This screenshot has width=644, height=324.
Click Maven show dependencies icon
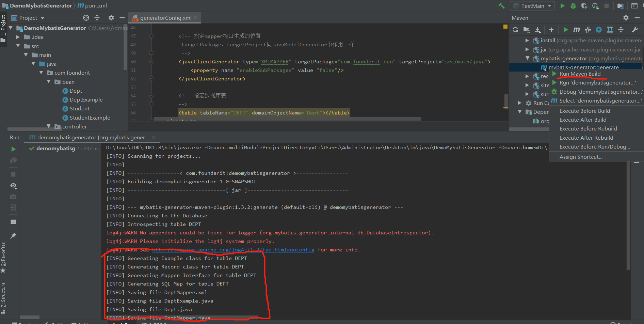tap(610, 30)
